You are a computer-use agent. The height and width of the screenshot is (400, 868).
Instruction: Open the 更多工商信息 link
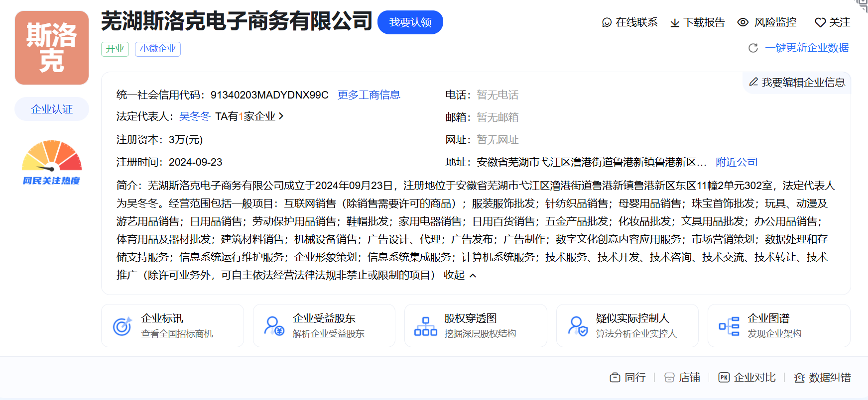369,95
